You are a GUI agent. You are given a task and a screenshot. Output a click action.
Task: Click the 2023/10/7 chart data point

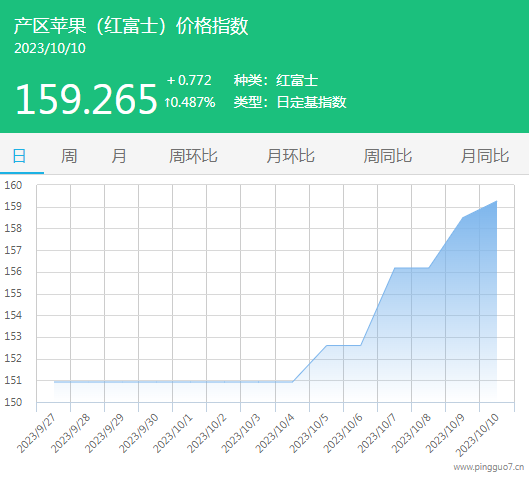pyautogui.click(x=394, y=268)
